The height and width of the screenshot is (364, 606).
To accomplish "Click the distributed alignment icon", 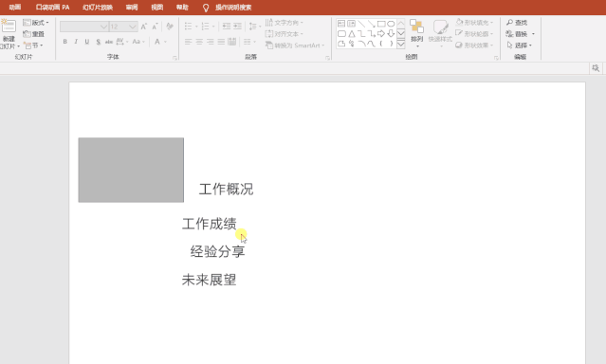I will [232, 42].
